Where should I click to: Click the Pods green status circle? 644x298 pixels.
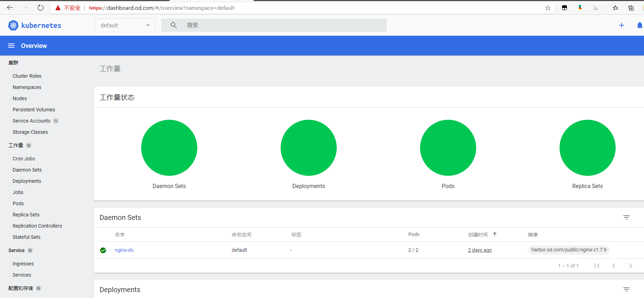(x=448, y=148)
